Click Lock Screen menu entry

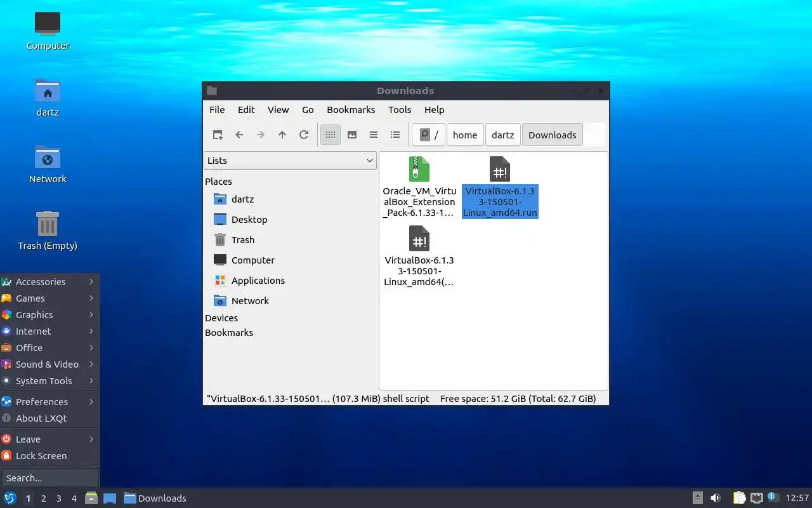click(x=49, y=456)
